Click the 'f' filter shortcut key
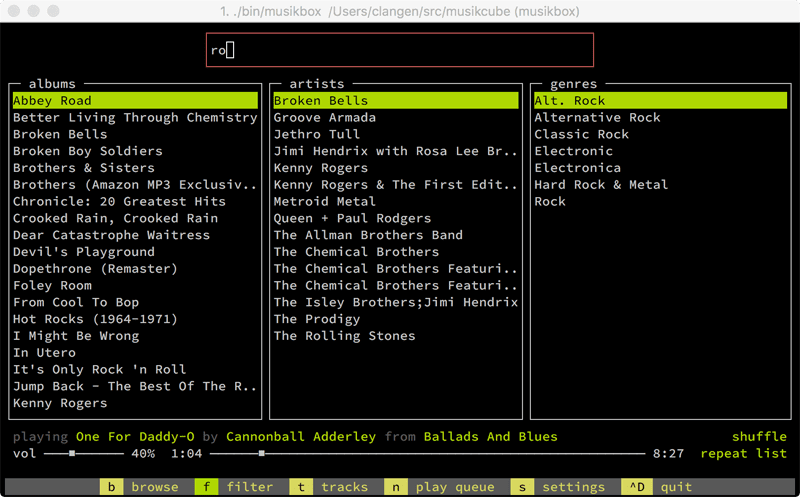Viewport: 800px width, 497px height. 206,487
